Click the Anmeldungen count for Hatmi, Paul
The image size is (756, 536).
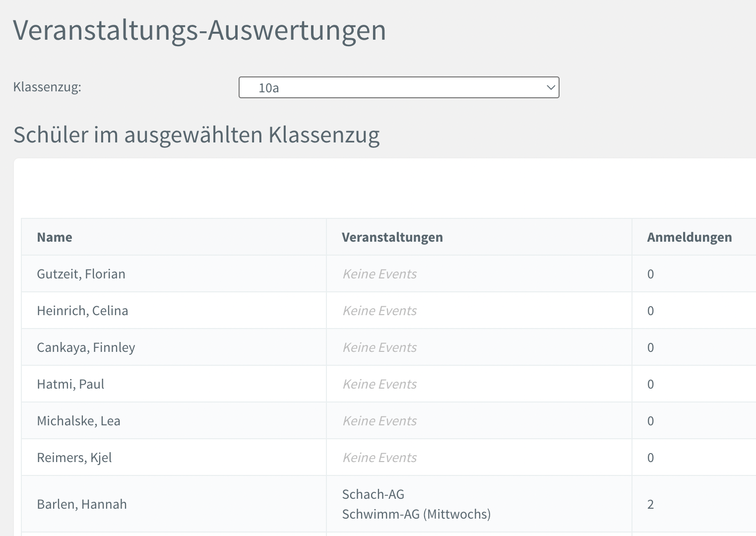pos(650,384)
